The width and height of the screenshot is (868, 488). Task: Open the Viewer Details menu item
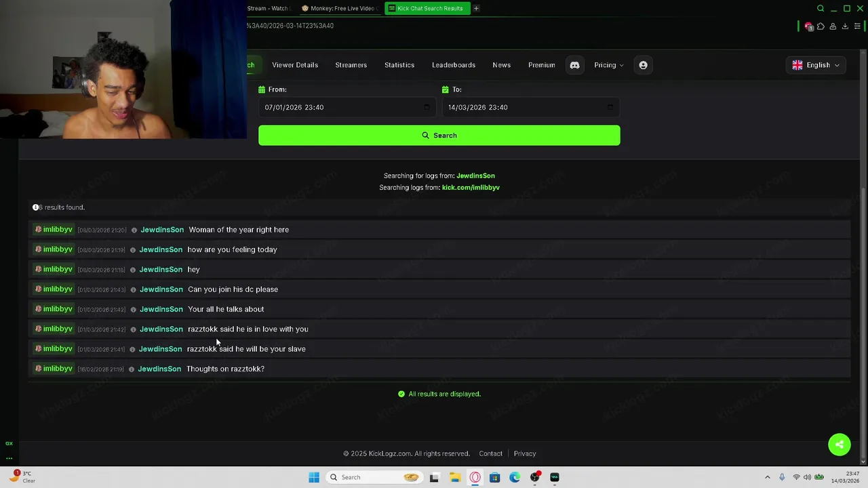coord(295,65)
